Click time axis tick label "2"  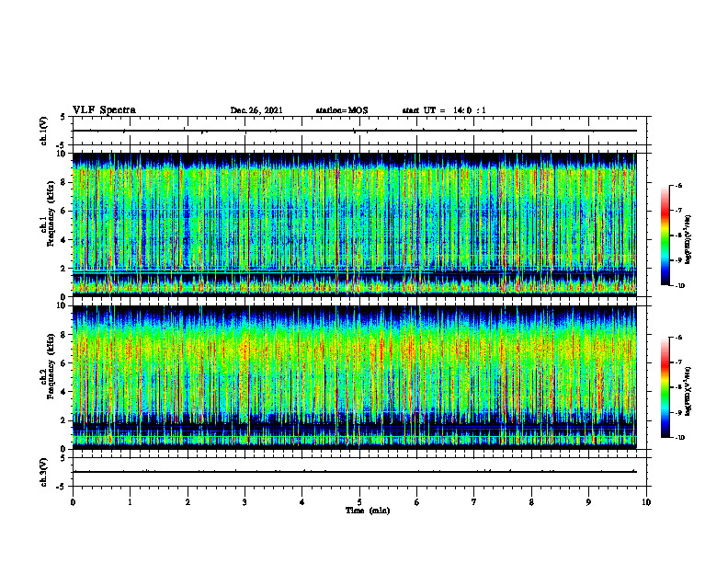point(188,502)
